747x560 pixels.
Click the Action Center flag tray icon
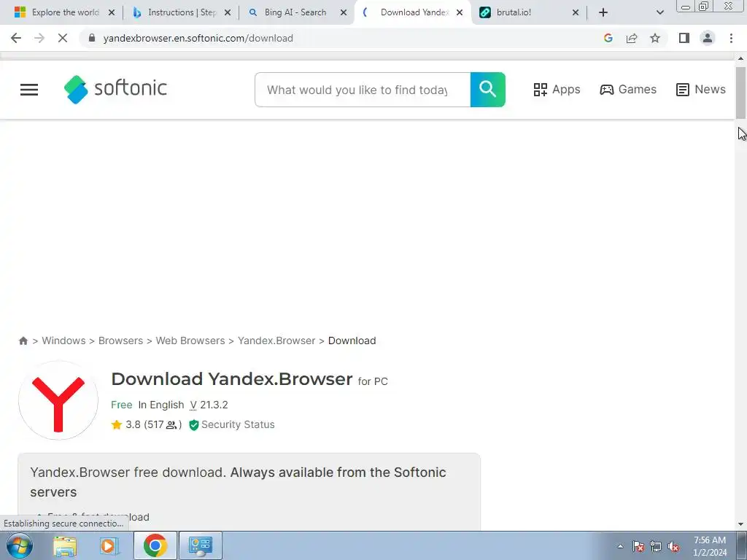638,546
